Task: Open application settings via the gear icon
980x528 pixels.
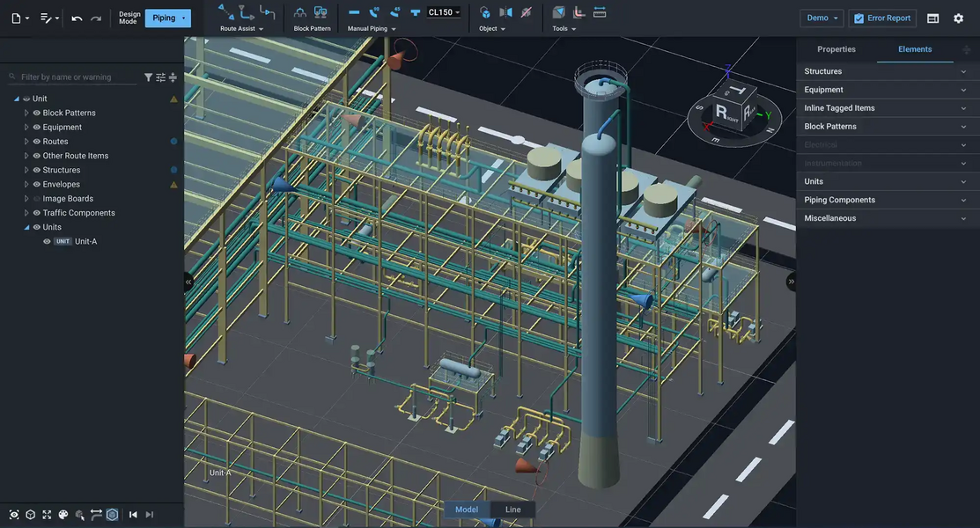Action: click(x=958, y=17)
